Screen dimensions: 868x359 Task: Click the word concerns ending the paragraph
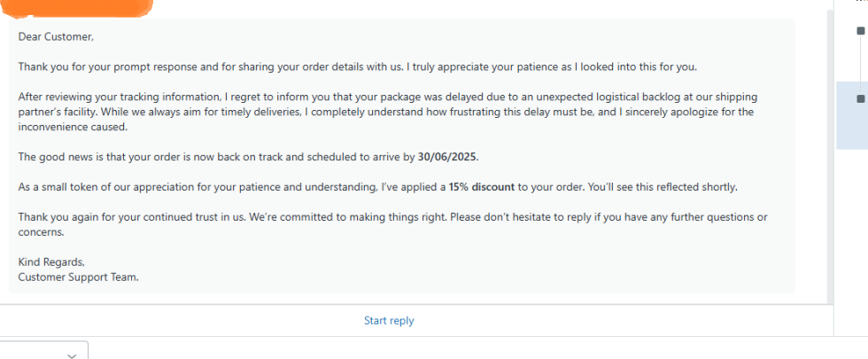41,232
